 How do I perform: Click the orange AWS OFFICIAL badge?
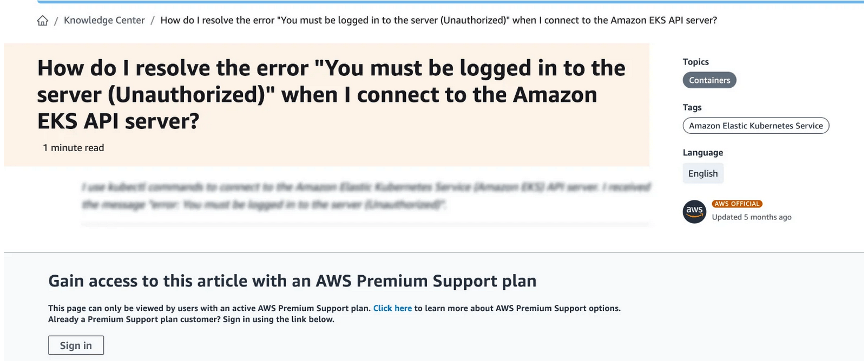pyautogui.click(x=737, y=204)
